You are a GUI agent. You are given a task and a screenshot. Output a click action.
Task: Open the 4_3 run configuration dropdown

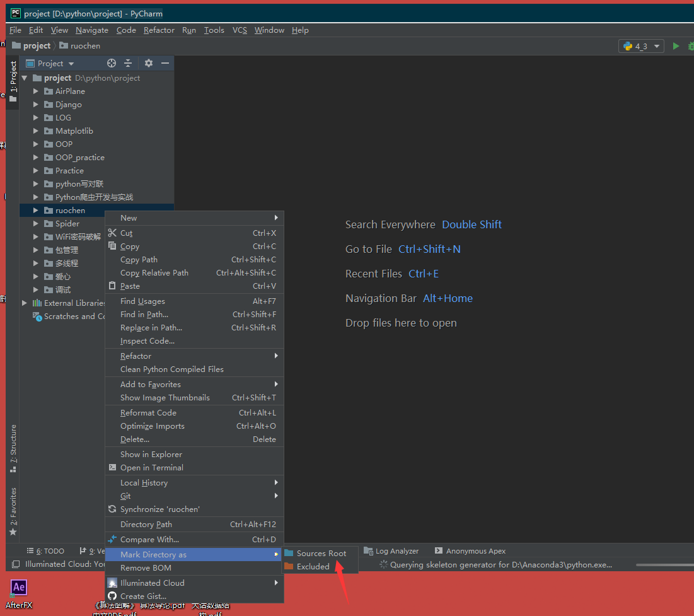point(641,46)
